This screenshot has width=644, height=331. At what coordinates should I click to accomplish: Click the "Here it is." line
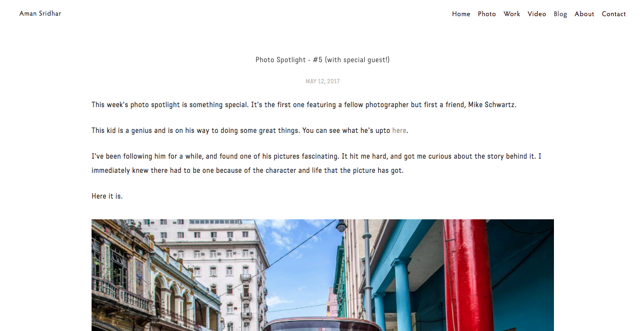point(107,196)
